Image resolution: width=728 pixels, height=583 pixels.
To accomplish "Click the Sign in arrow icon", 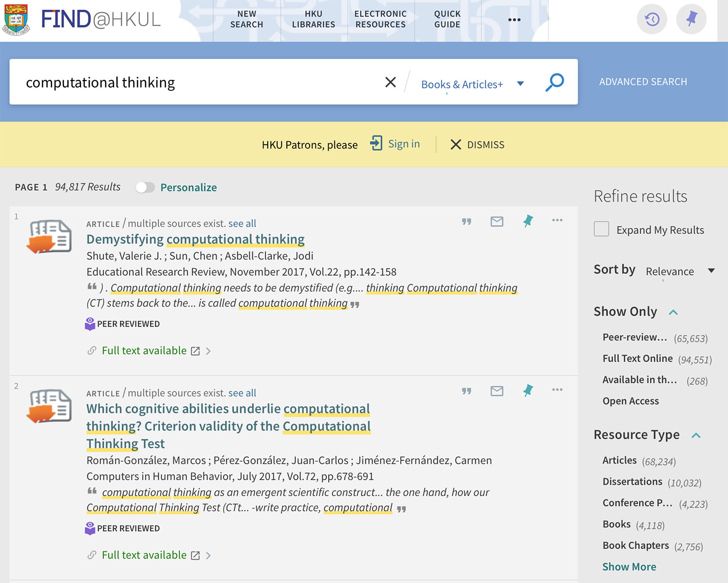I will 376,143.
